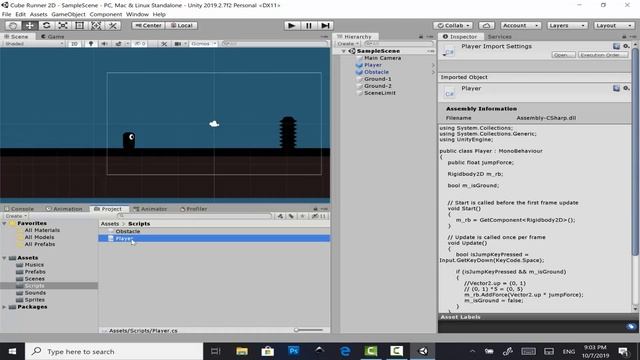Collapse the Assets folder tree
Image resolution: width=640 pixels, height=360 pixels.
4,258
